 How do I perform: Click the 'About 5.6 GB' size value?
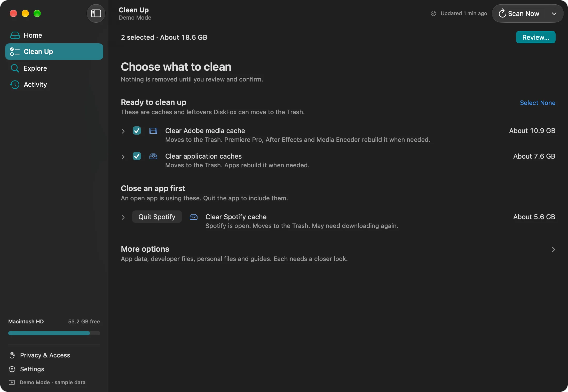534,217
